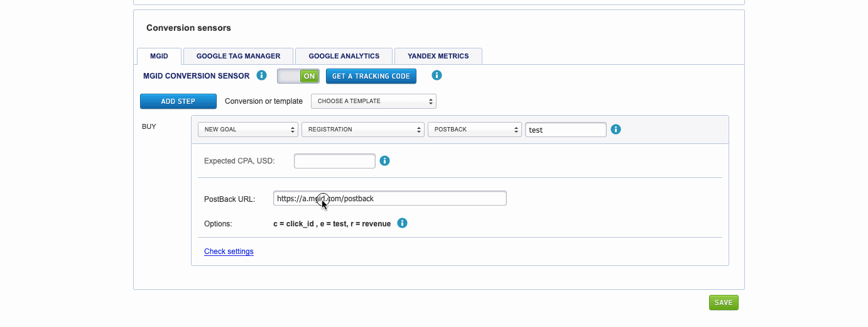
Task: Click info icon beside Expected CPA field
Action: (385, 161)
